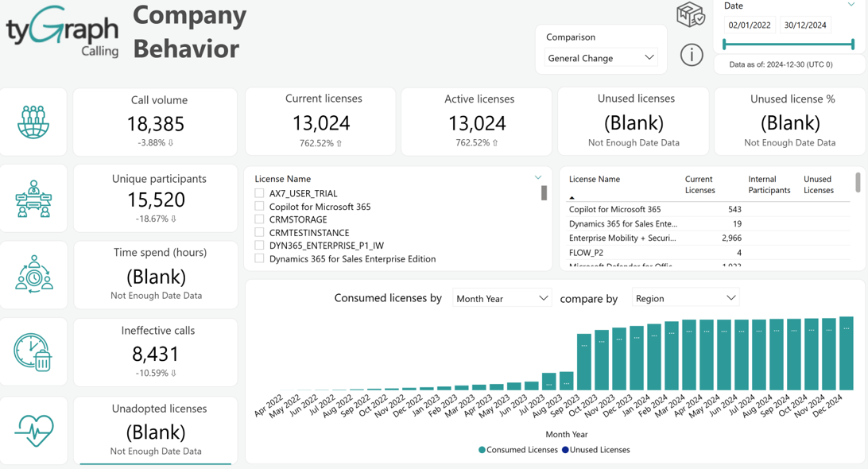This screenshot has height=469, width=868.
Task: Click the time spend clock people icon
Action: point(33,274)
